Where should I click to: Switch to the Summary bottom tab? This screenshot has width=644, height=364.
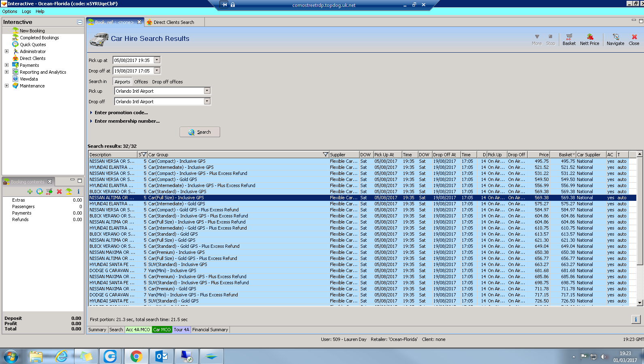[97, 330]
